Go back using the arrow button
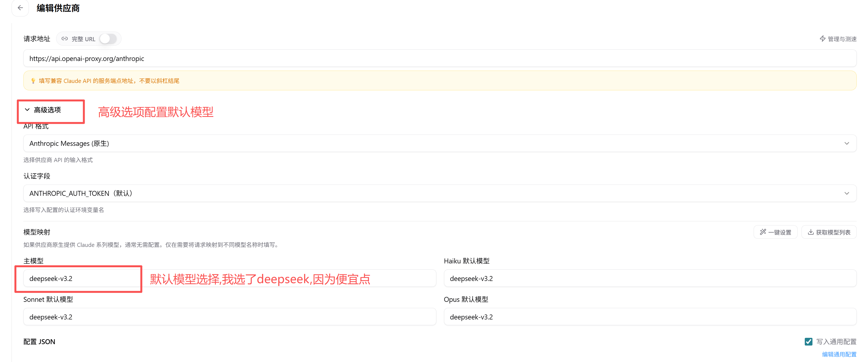868x362 pixels. 20,8
